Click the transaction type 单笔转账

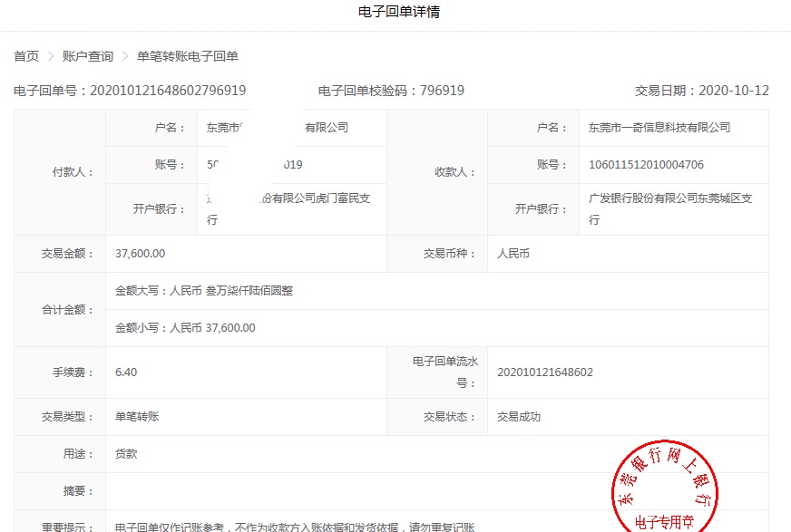[137, 417]
